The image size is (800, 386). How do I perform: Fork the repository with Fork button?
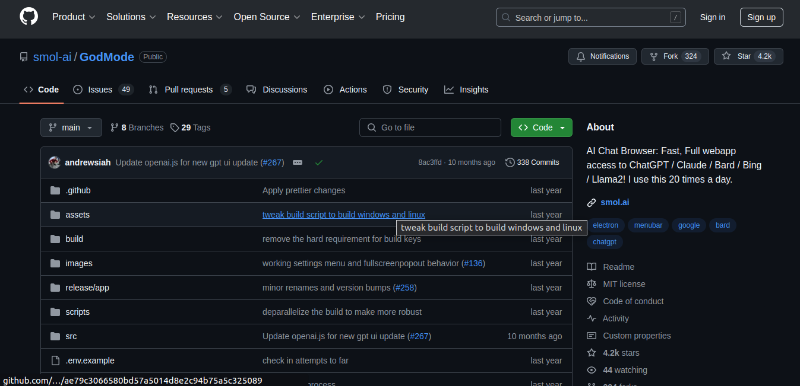(674, 57)
